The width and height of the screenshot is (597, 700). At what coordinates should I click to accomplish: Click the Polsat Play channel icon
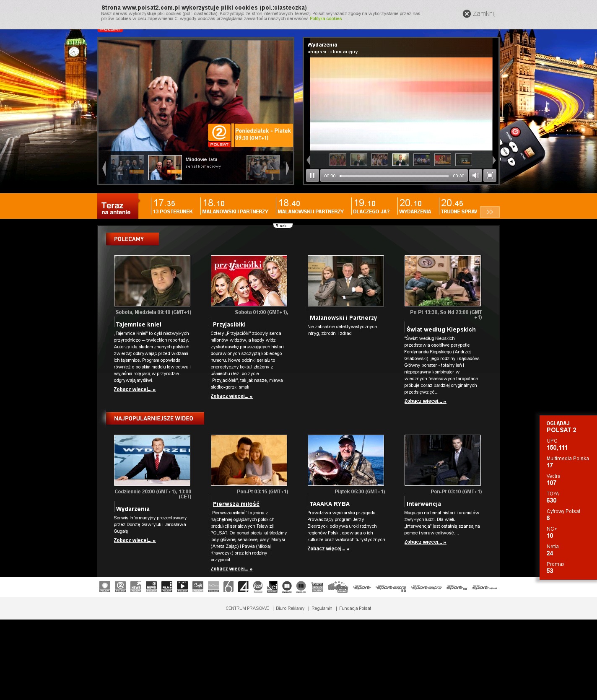point(182,587)
